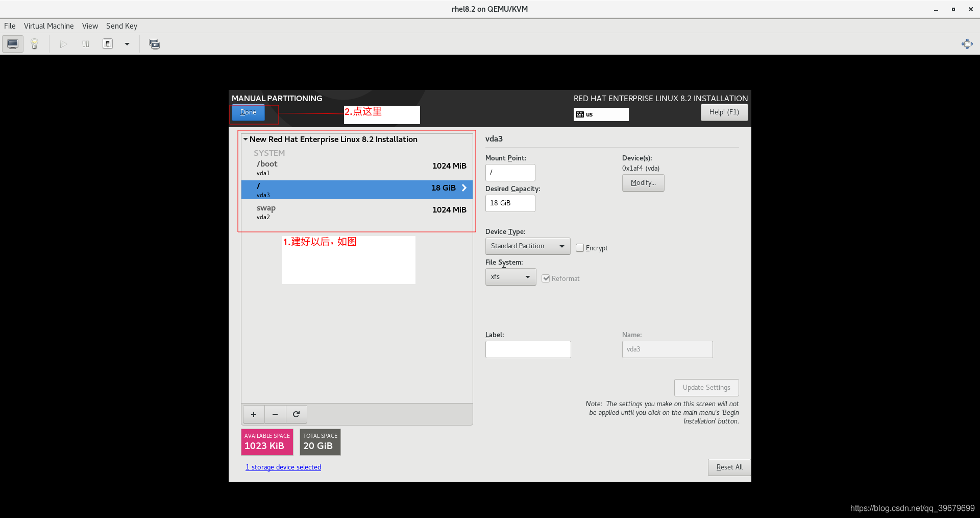Click the Reset All button
The height and width of the screenshot is (518, 980).
(x=729, y=467)
